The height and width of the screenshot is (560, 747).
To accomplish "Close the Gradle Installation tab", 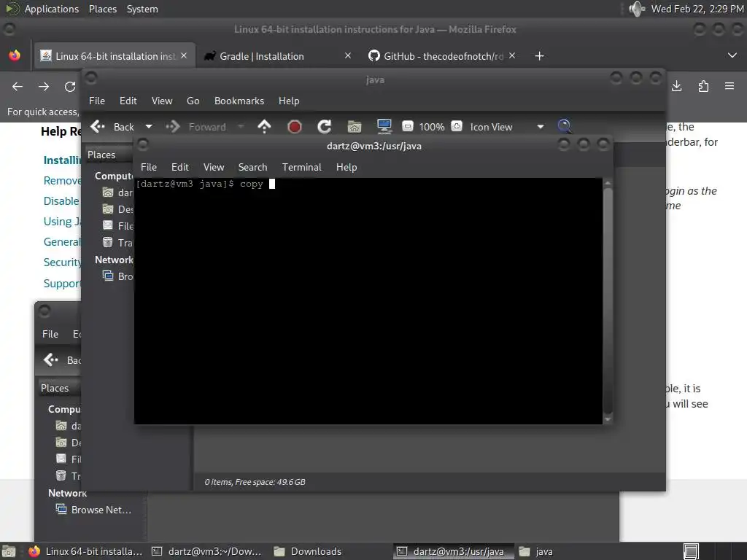I will tap(348, 55).
